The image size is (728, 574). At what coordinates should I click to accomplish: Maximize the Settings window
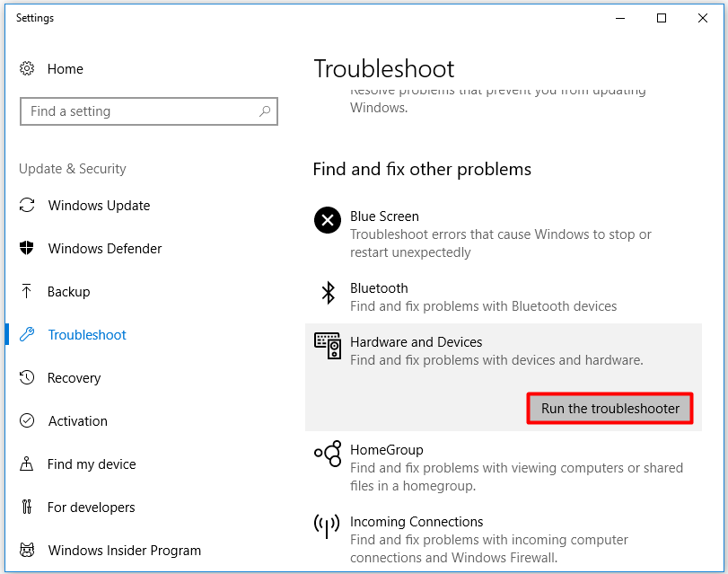(x=662, y=18)
